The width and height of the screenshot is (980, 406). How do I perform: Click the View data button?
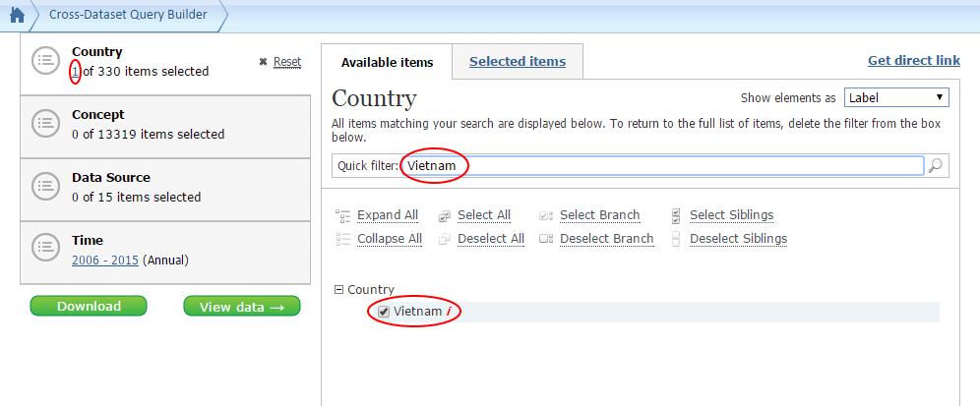coord(241,307)
